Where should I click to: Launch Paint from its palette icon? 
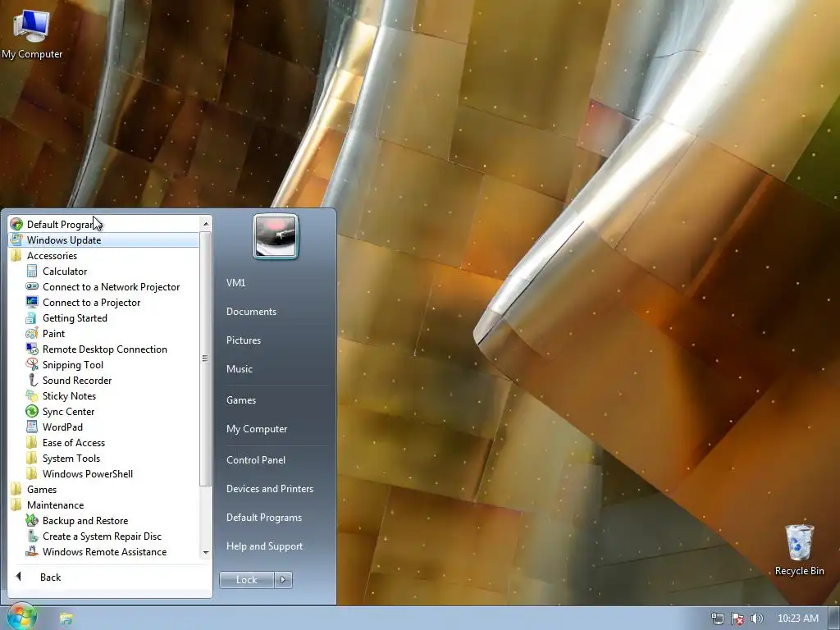[32, 333]
